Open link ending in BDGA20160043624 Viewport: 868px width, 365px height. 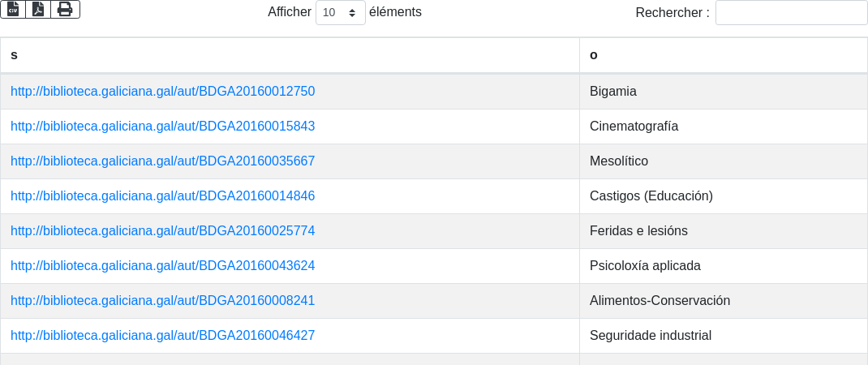click(x=162, y=266)
